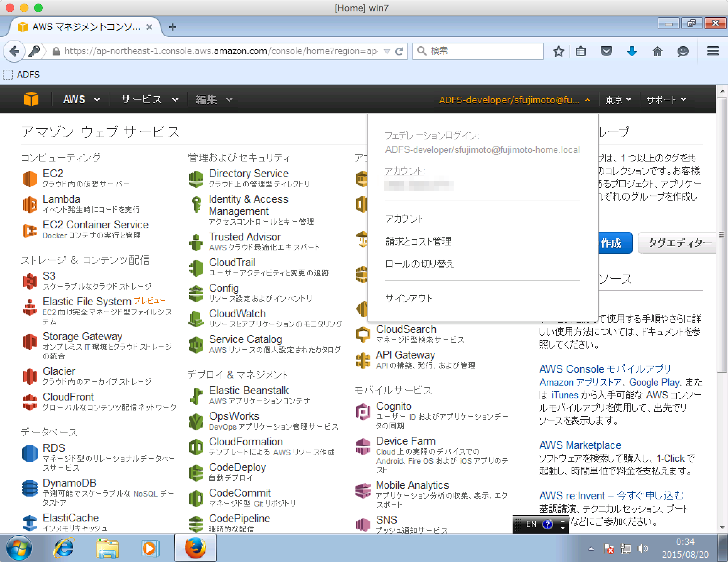The image size is (728, 562).
Task: Select ロールの切り替え from account menu
Action: pos(420,264)
